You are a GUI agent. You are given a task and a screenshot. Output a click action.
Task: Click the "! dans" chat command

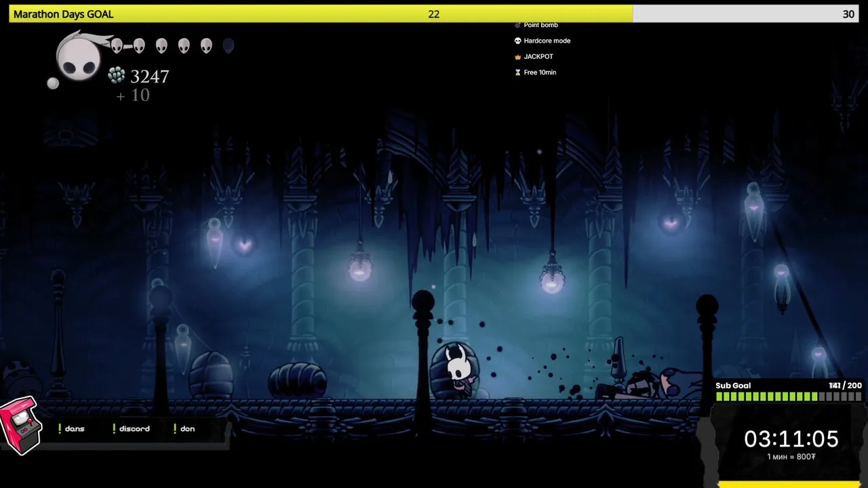(x=71, y=428)
